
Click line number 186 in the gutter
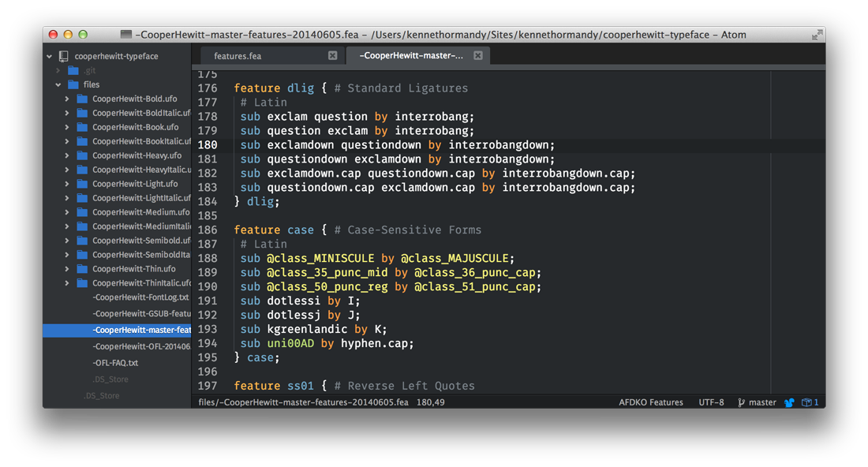pyautogui.click(x=208, y=230)
